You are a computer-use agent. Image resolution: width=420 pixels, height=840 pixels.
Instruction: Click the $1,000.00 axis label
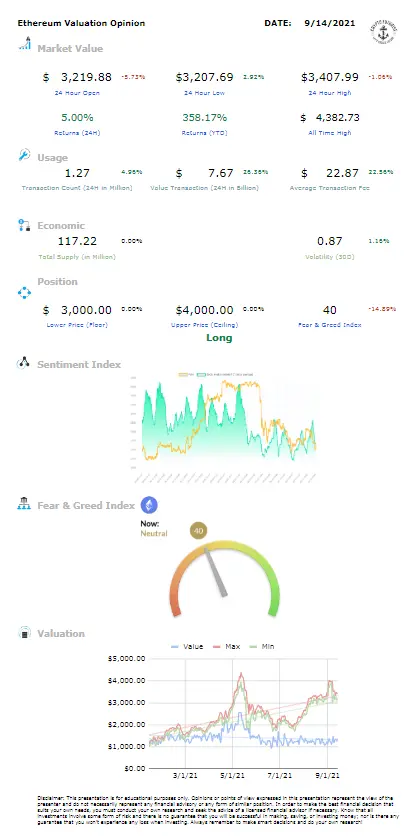(126, 746)
